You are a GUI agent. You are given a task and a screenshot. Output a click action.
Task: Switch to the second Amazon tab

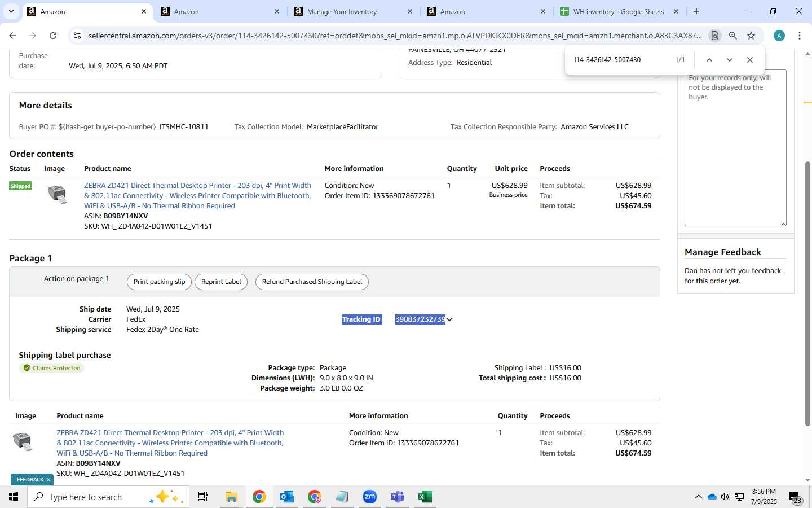(x=220, y=11)
